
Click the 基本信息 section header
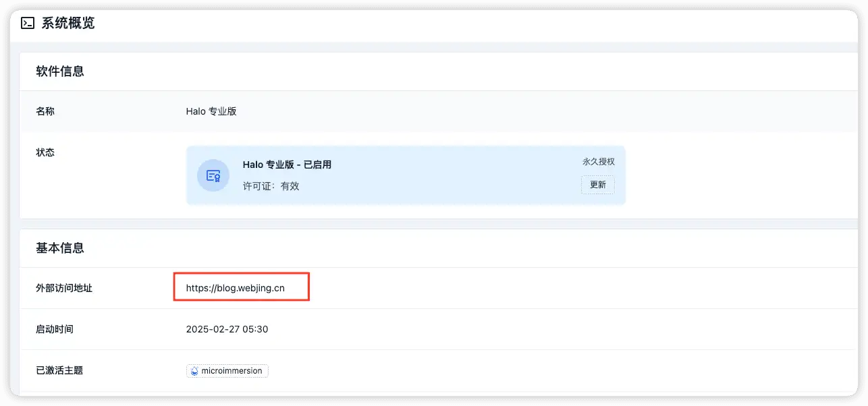[60, 248]
